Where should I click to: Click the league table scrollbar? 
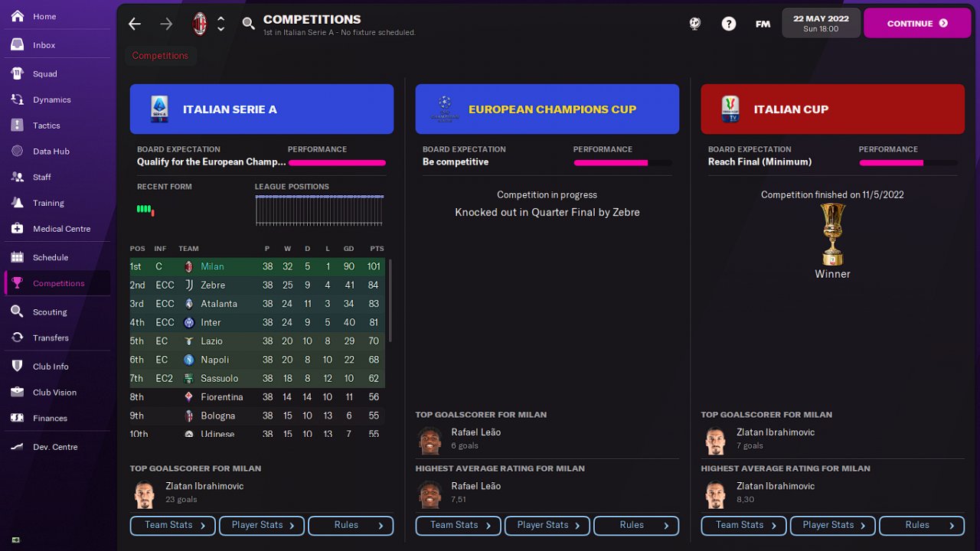pos(390,301)
